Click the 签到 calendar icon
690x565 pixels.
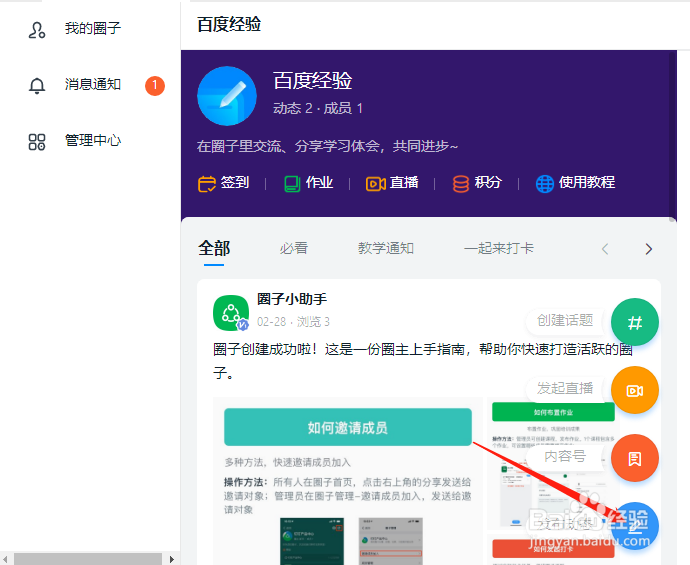(207, 183)
